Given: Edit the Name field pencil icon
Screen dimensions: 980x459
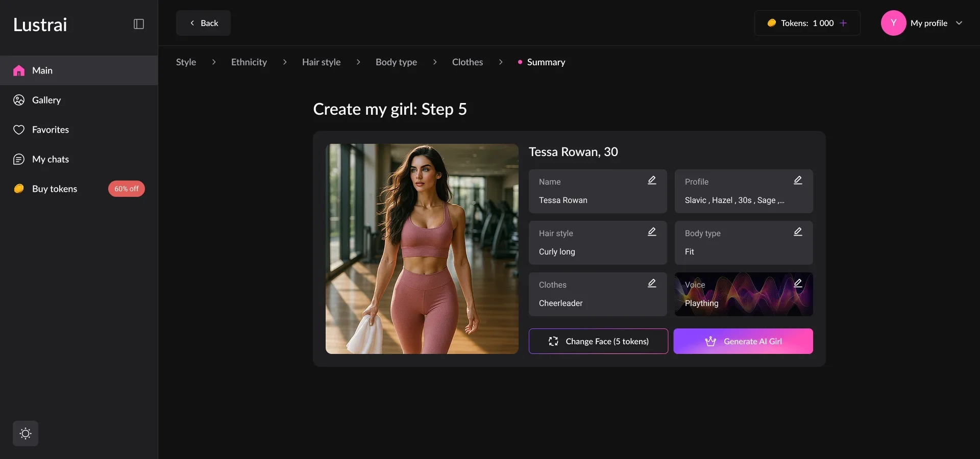Looking at the screenshot, I should coord(652,181).
